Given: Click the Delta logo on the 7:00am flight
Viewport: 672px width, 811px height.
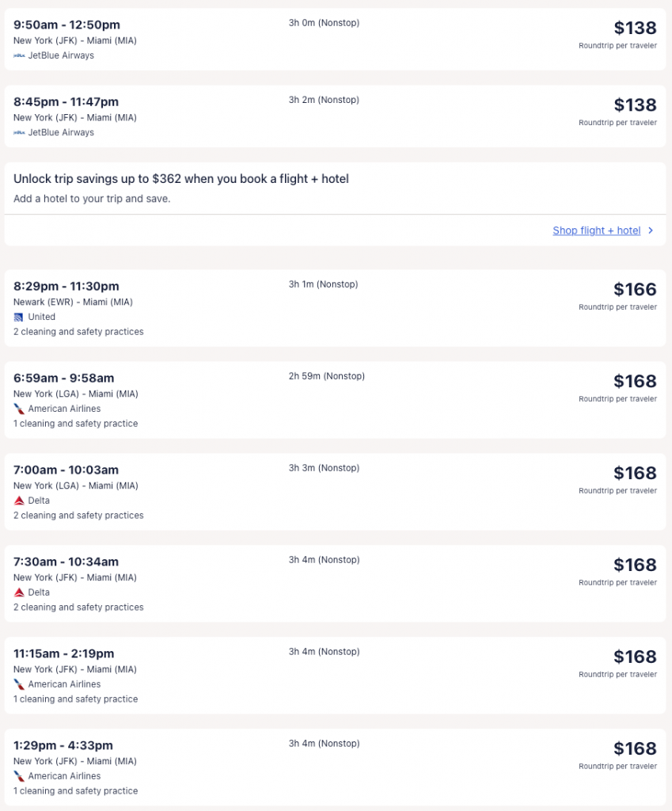Looking at the screenshot, I should click(17, 501).
